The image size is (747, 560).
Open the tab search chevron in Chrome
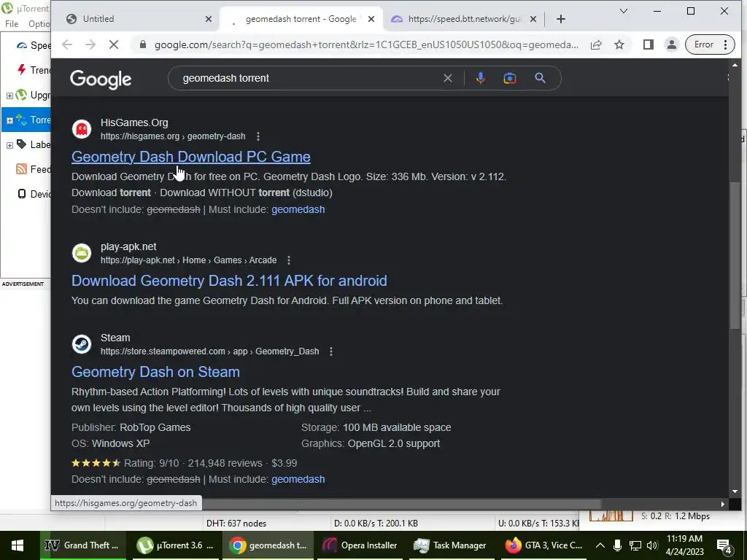pyautogui.click(x=623, y=11)
